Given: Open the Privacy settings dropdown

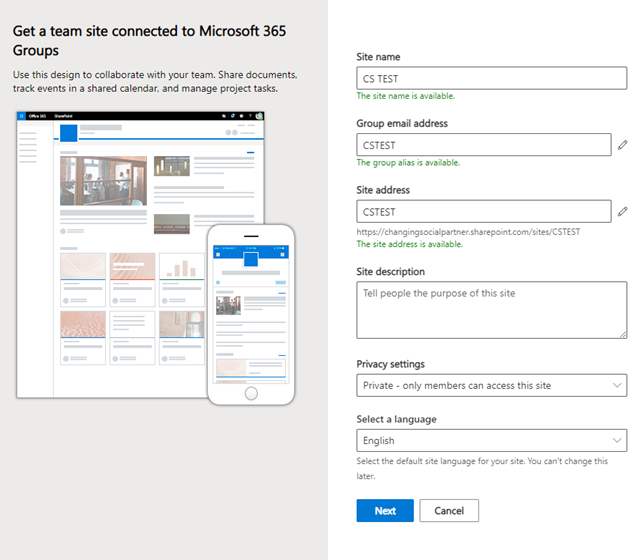Looking at the screenshot, I should [492, 385].
